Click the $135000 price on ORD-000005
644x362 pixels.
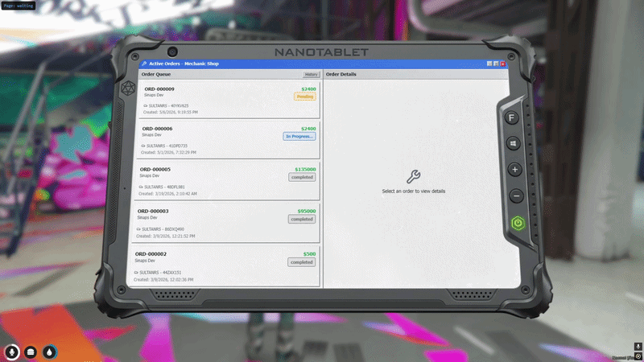click(x=305, y=169)
